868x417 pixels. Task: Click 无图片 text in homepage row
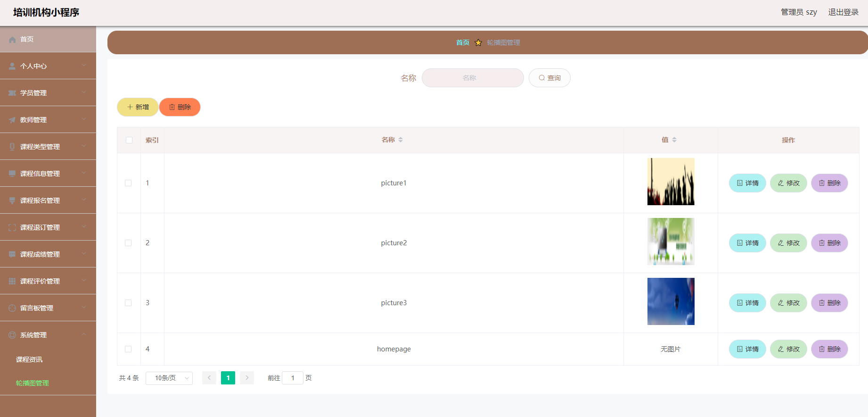[671, 349]
